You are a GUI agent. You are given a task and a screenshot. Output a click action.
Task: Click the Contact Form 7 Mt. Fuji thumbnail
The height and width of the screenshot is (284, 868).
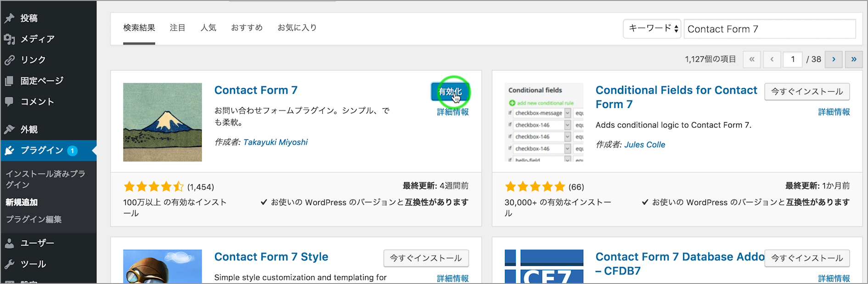point(163,122)
